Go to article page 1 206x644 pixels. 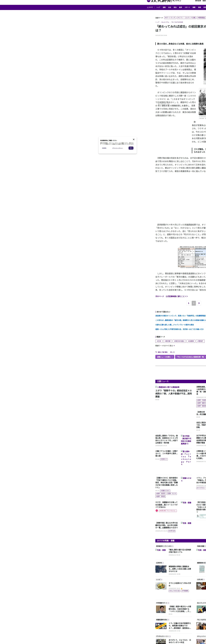(189, 303)
